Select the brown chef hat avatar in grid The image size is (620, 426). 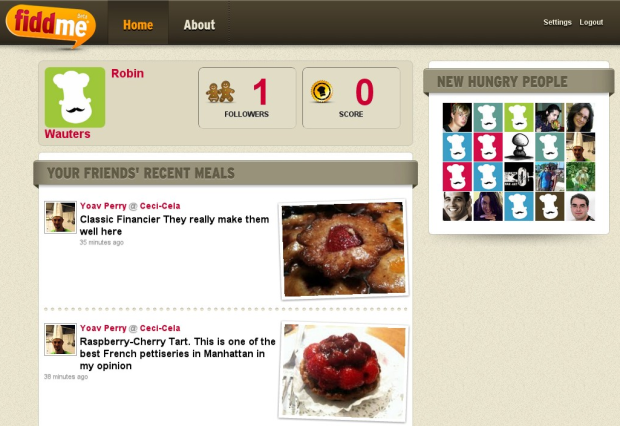pyautogui.click(x=550, y=206)
